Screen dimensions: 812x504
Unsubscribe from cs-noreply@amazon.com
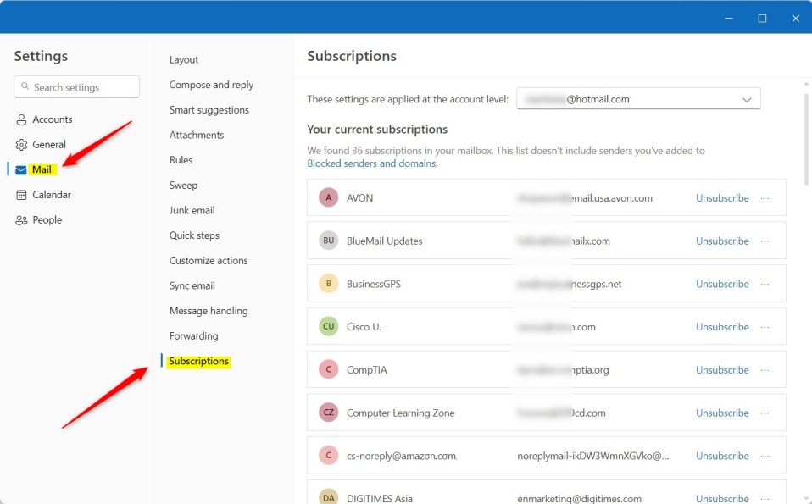pyautogui.click(x=722, y=456)
